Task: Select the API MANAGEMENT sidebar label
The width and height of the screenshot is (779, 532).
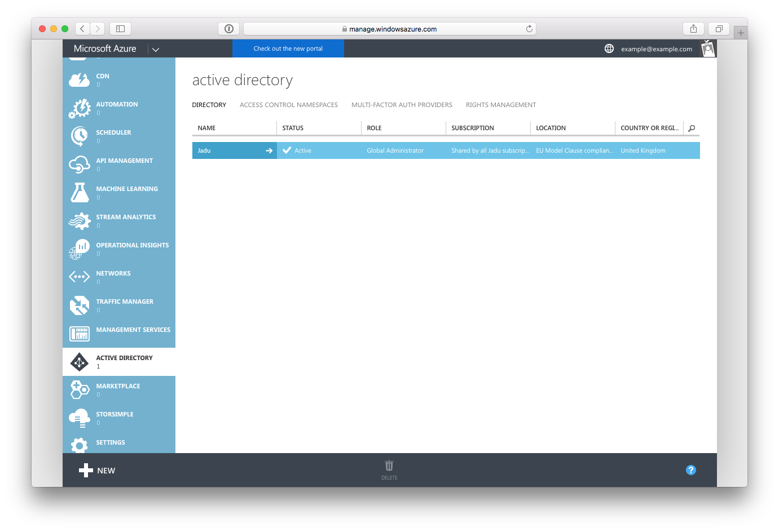Action: pos(124,161)
